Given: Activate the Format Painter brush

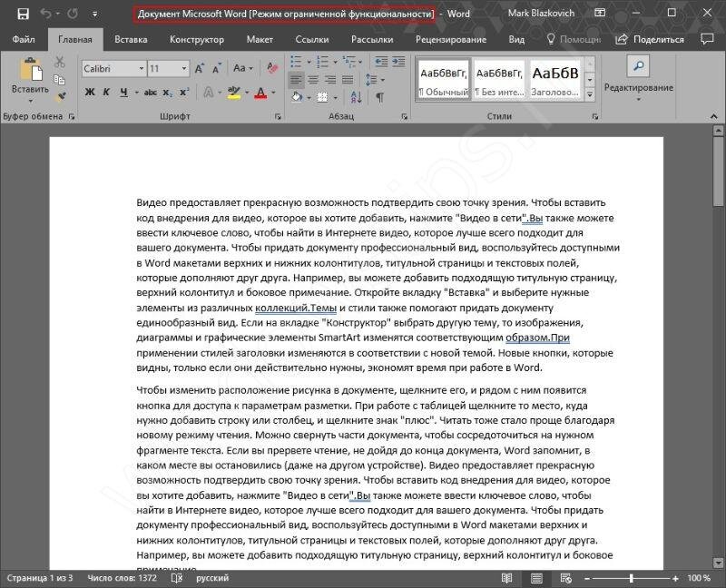Looking at the screenshot, I should 61,97.
